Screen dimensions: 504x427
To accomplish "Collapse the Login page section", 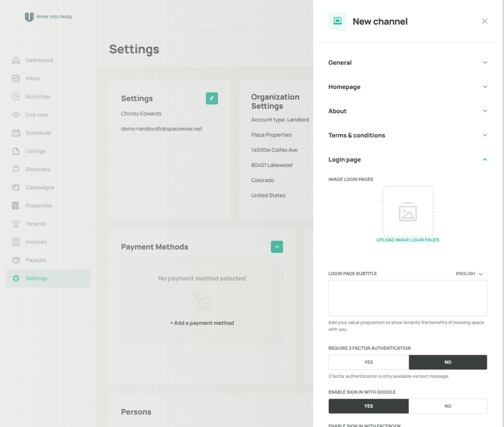I will tap(408, 160).
